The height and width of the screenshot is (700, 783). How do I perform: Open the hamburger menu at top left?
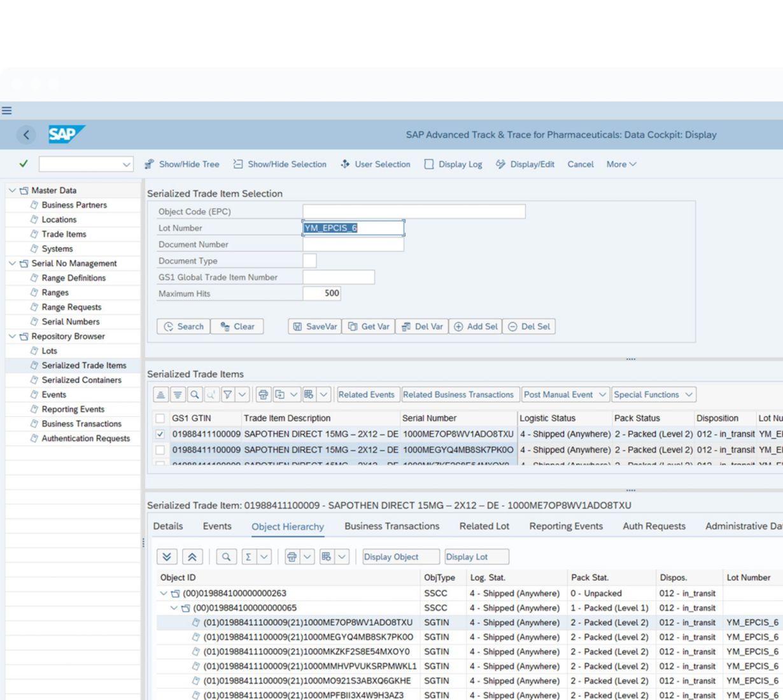coord(6,111)
